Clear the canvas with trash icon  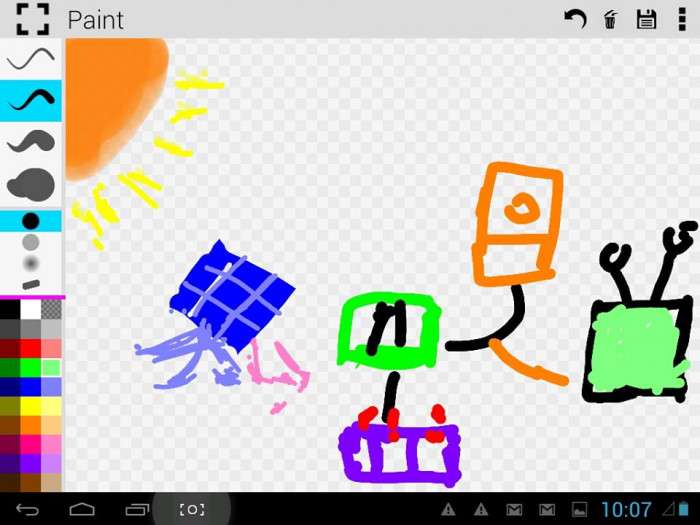[x=610, y=20]
